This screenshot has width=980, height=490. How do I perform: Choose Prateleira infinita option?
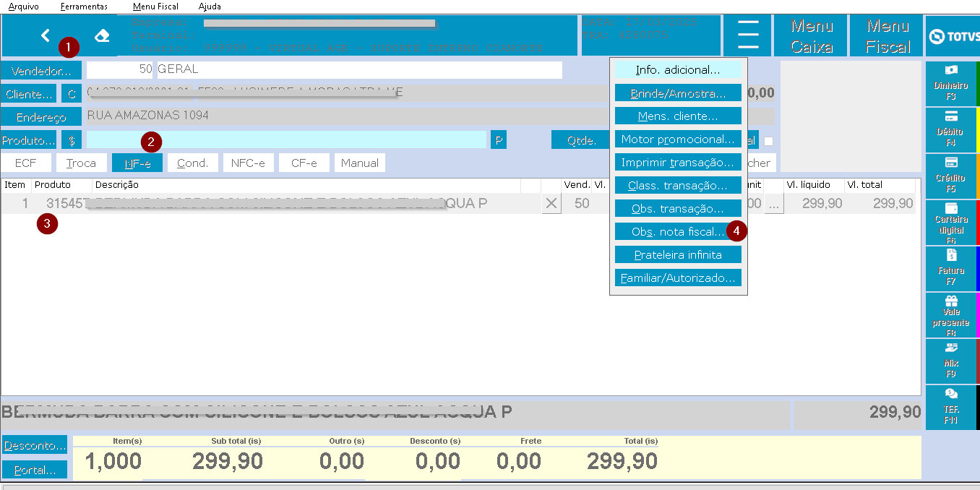point(678,255)
